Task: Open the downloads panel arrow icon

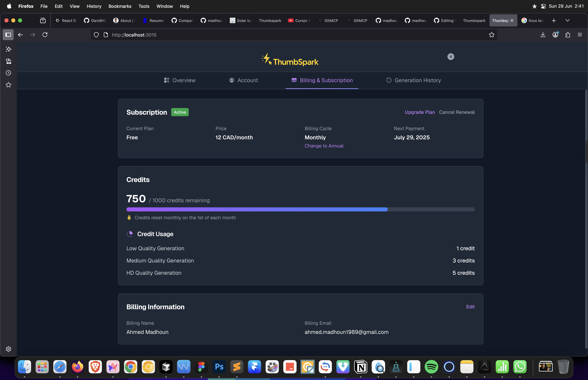Action: coord(543,35)
